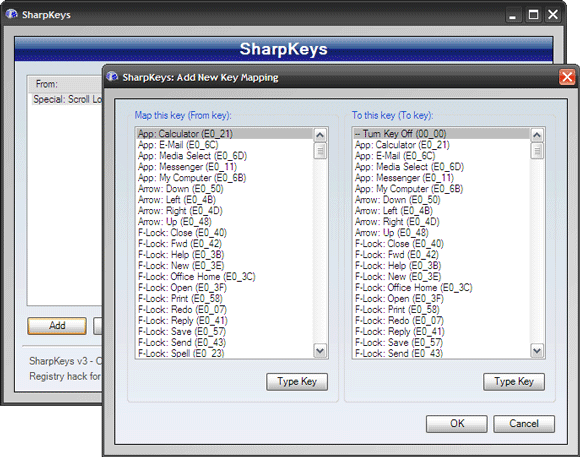Select F-Lock: Fwd in From list
Image resolution: width=580 pixels, height=457 pixels.
pyautogui.click(x=225, y=243)
